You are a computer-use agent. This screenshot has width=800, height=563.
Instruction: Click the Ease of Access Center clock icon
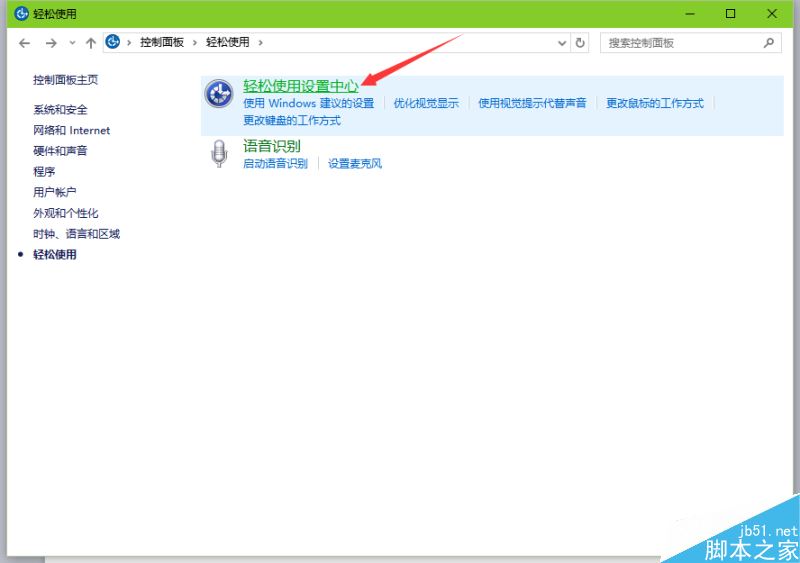coord(218,93)
